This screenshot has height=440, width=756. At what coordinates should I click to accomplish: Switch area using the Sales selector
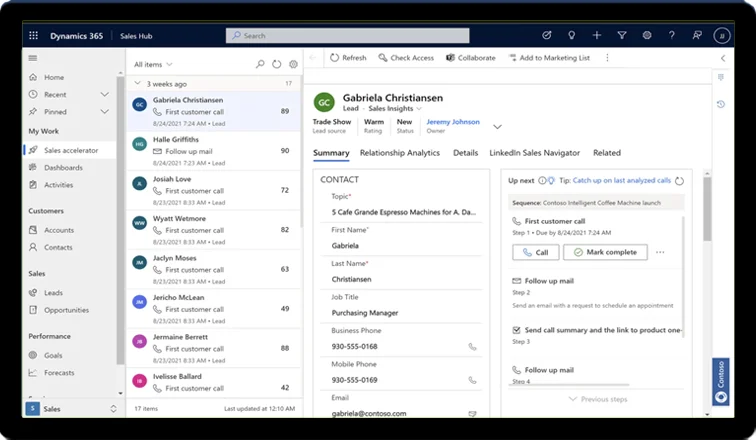(x=71, y=409)
